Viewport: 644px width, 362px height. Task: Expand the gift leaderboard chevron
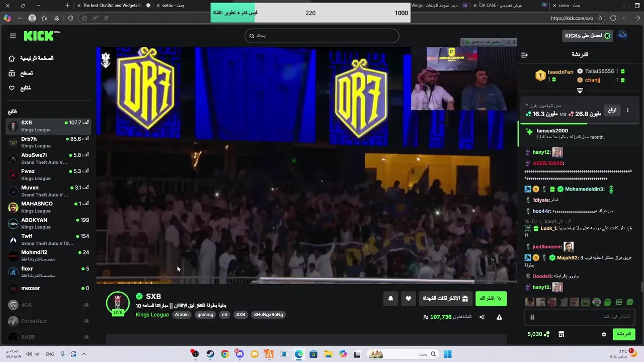tap(580, 91)
